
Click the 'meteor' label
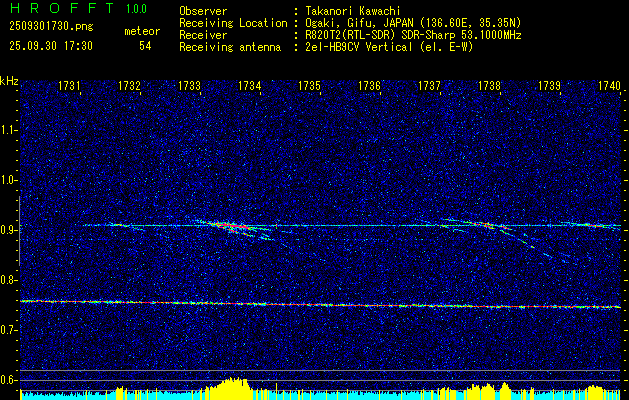tap(142, 31)
